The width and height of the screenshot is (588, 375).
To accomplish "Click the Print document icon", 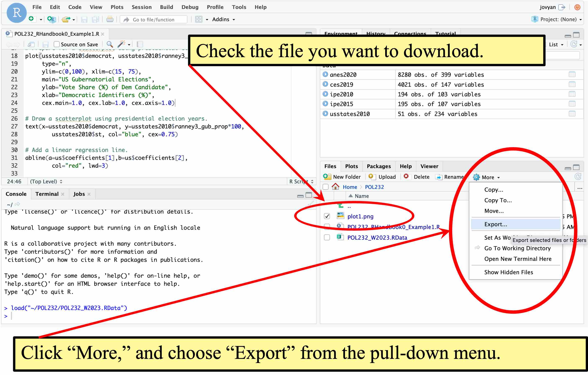I will click(110, 19).
